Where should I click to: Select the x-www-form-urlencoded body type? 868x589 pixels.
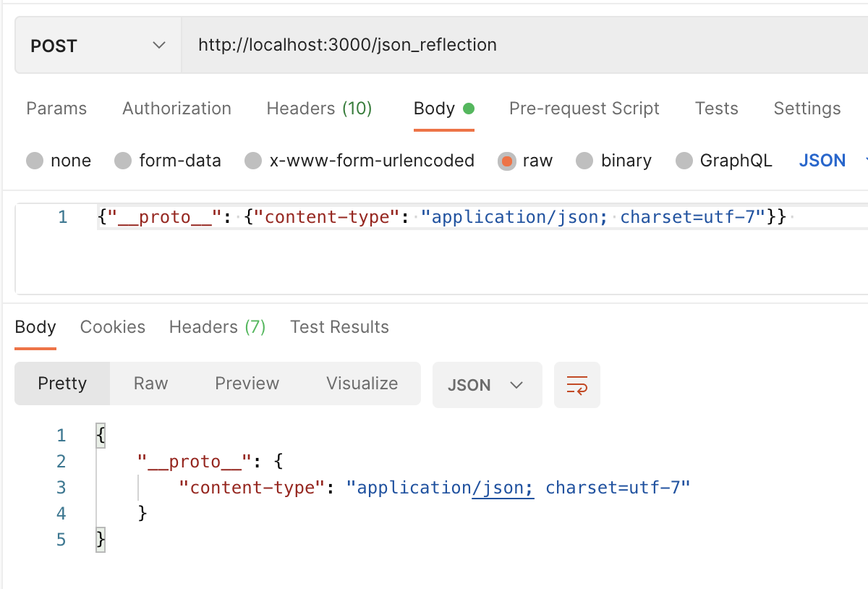[x=359, y=161]
